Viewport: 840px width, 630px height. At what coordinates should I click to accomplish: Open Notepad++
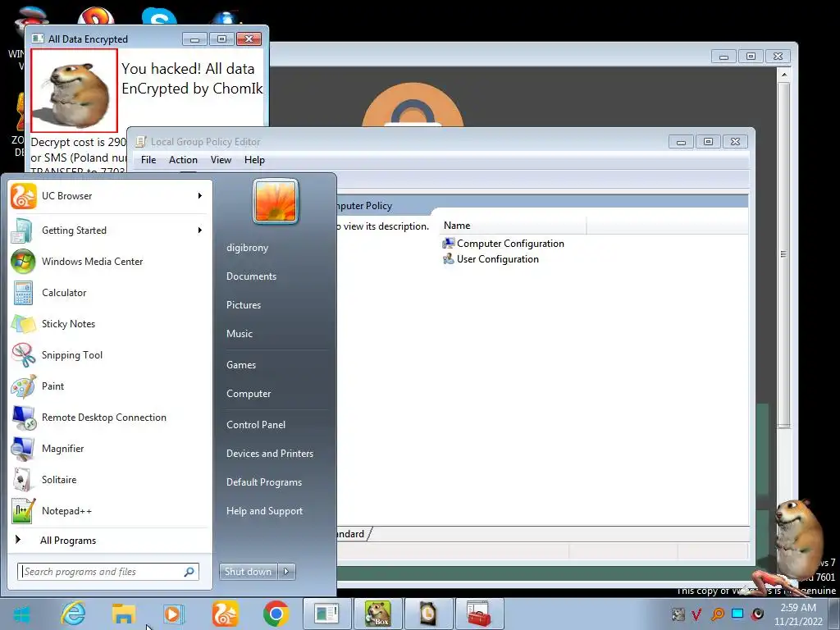point(110,510)
